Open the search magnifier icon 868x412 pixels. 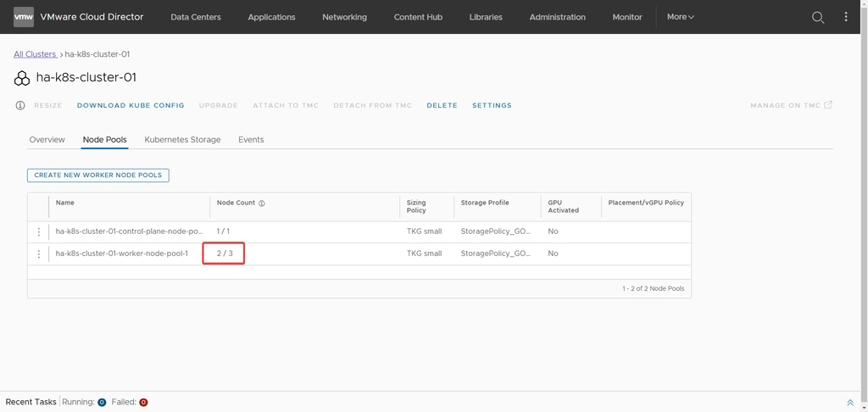pyautogui.click(x=818, y=17)
